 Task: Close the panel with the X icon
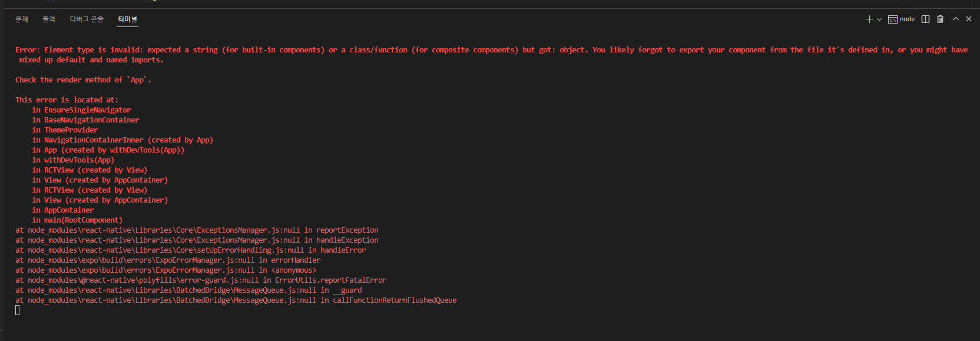(x=969, y=19)
